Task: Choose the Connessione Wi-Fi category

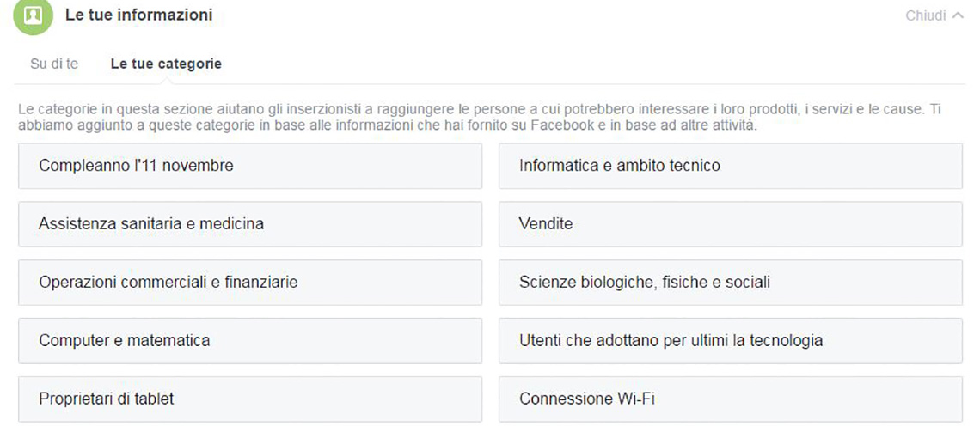Action: click(731, 399)
